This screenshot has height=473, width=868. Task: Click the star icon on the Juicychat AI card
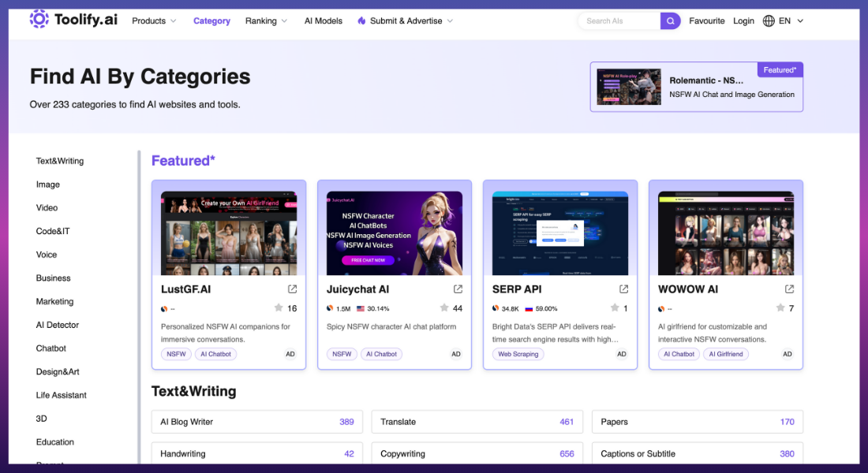tap(444, 308)
